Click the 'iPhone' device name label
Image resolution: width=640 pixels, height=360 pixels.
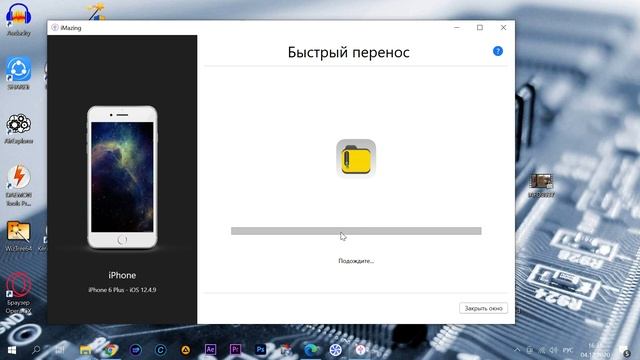tap(122, 275)
